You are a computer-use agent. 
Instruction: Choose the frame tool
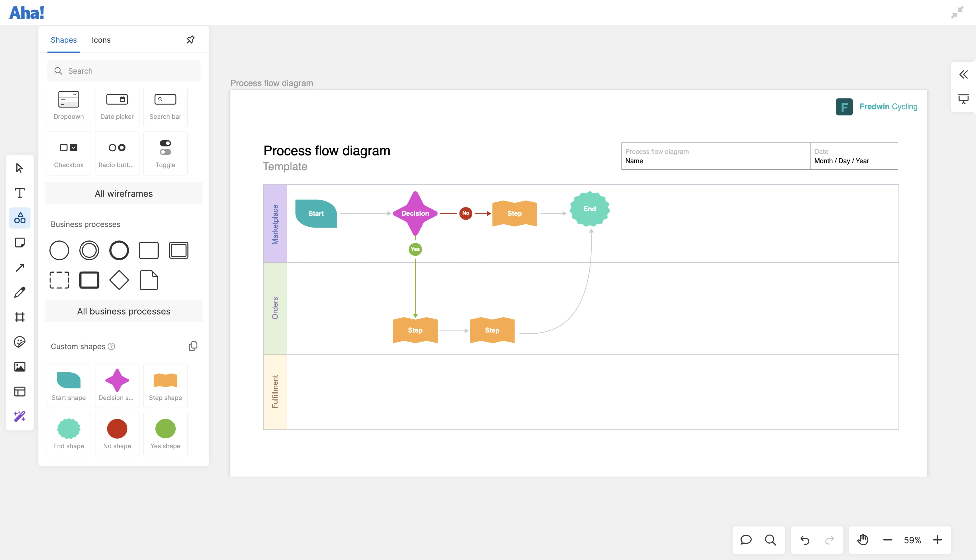[19, 317]
